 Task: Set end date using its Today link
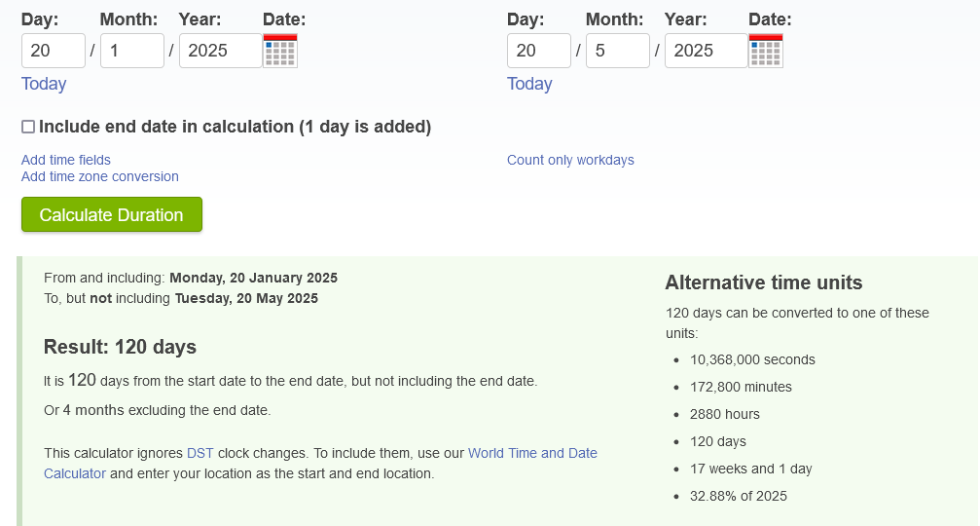tap(529, 84)
